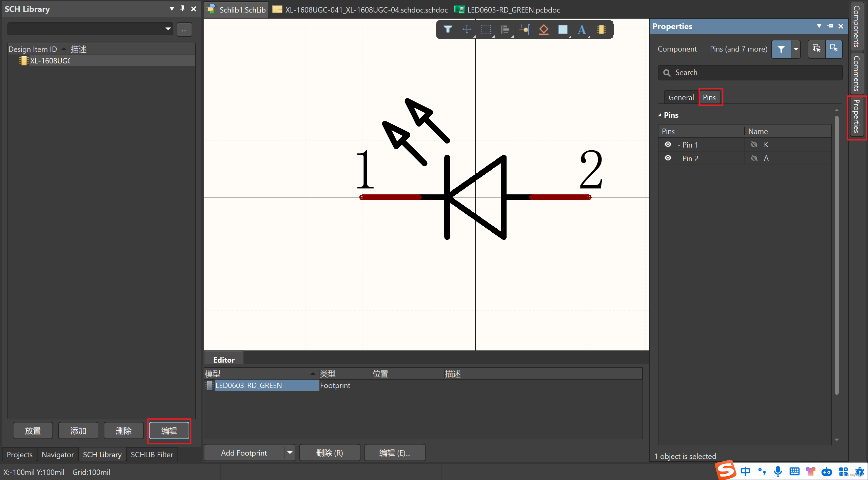Screen dimensions: 868x480
Task: Select the orange IEEE symbol tool
Action: click(x=544, y=30)
